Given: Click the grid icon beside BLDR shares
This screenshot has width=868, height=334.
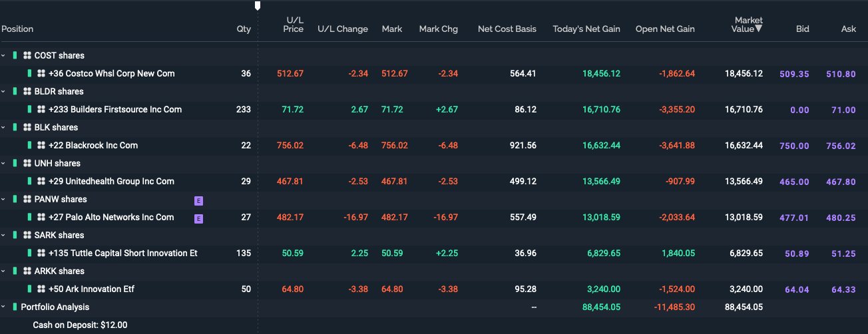Looking at the screenshot, I should coord(27,91).
